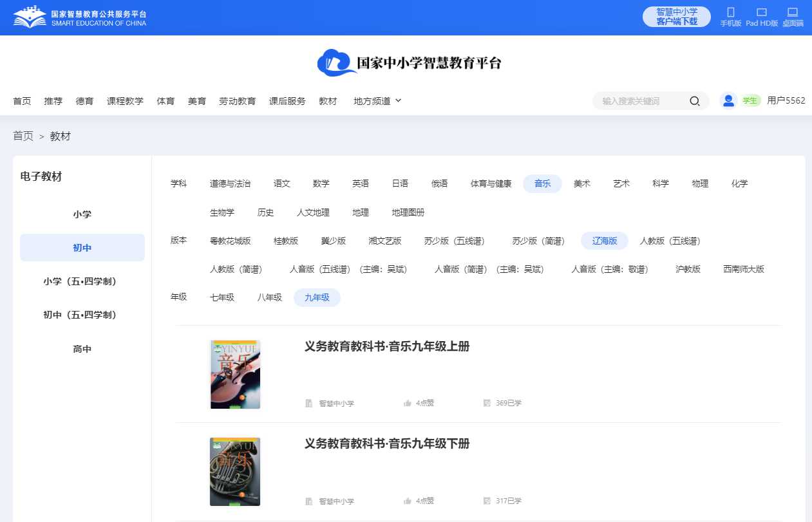Open the 课后服务 menu item
The image size is (812, 522).
[x=287, y=101]
